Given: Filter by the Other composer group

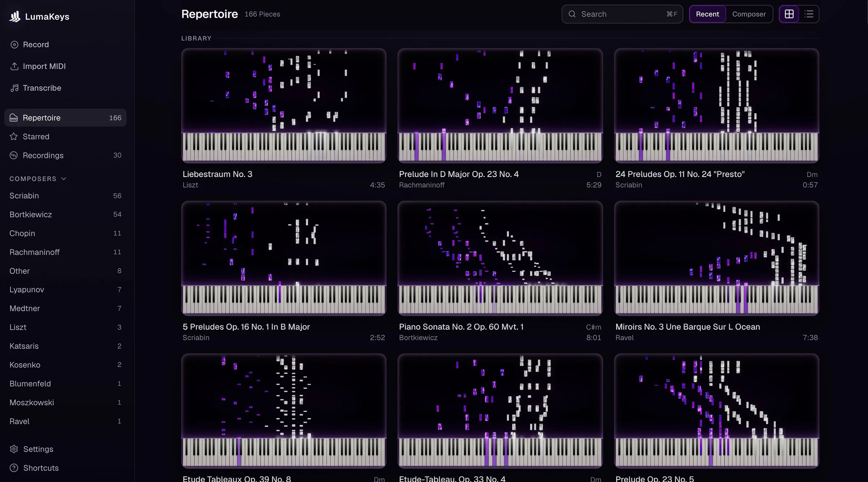Looking at the screenshot, I should [65, 271].
